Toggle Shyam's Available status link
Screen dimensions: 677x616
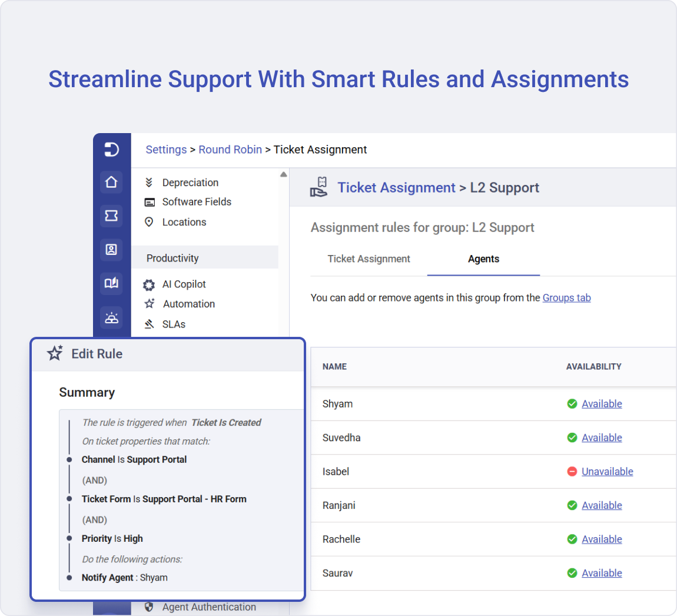tap(602, 404)
